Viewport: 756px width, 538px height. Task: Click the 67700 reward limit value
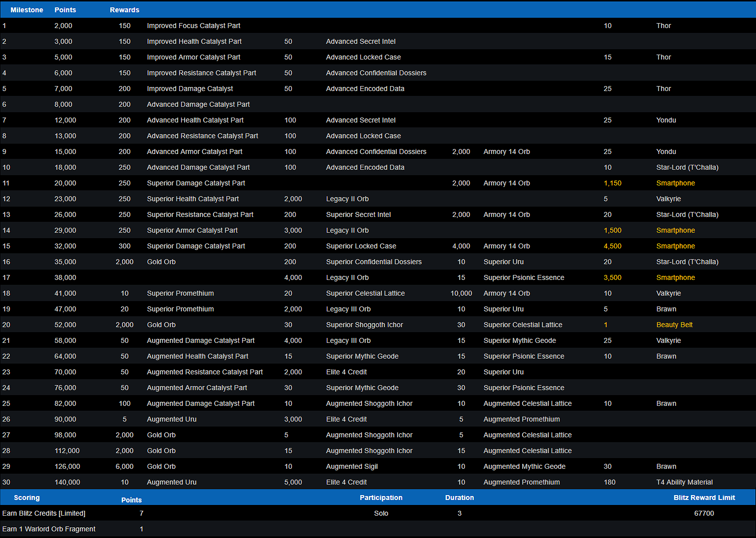point(704,513)
